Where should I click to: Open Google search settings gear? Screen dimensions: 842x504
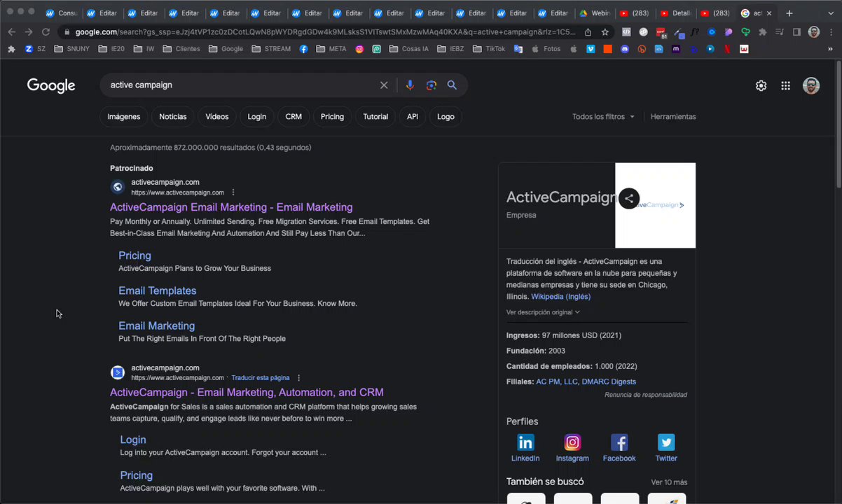pyautogui.click(x=761, y=85)
